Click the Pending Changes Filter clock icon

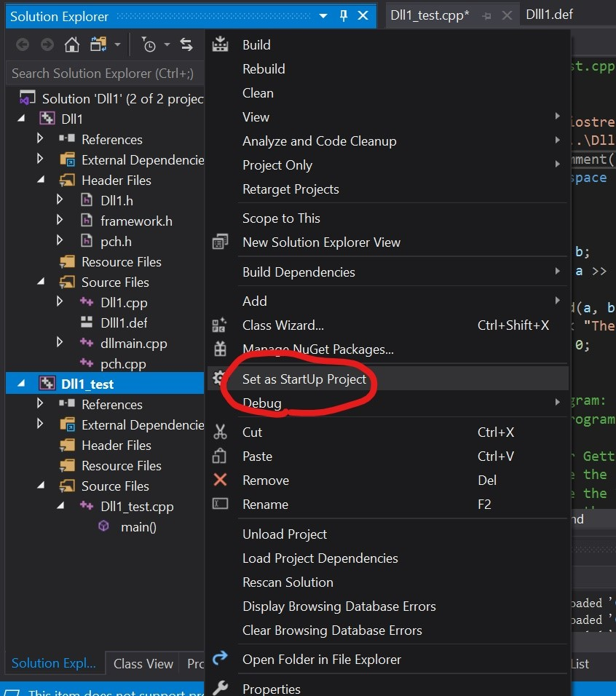(x=149, y=45)
